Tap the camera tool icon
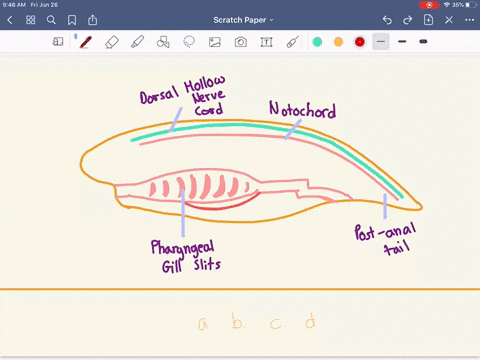This screenshot has height=360, width=480. coord(241,42)
